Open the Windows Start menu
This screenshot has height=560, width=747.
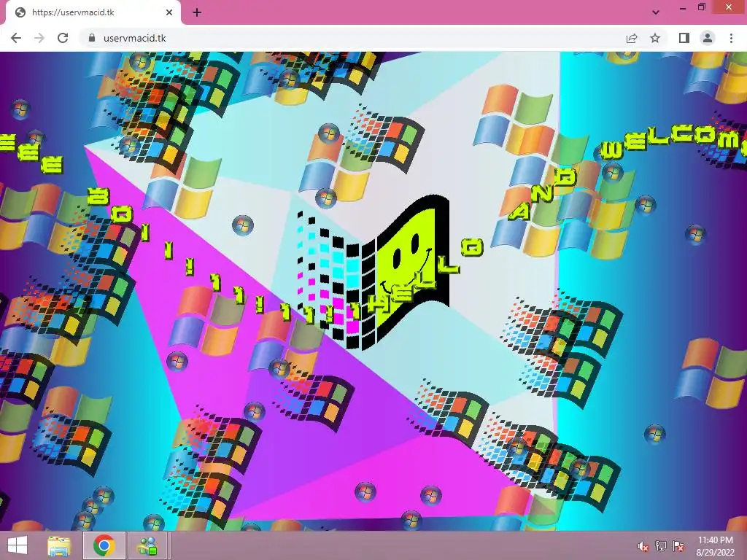coord(18,545)
